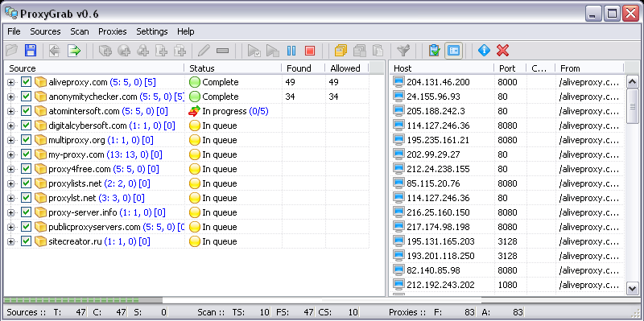The width and height of the screenshot is (644, 321).
Task: Uncheck the my-proxy.com source checkbox
Action: coord(26,154)
